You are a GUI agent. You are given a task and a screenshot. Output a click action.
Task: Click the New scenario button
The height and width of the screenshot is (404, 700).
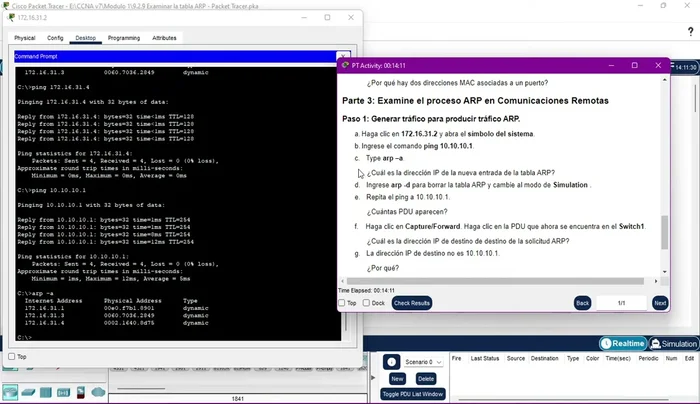click(397, 379)
